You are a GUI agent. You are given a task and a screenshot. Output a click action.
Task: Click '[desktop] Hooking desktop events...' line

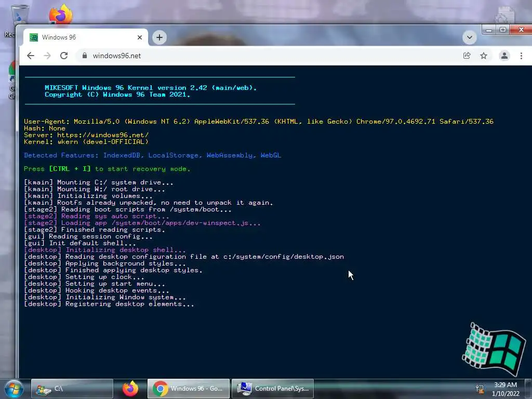pos(96,291)
